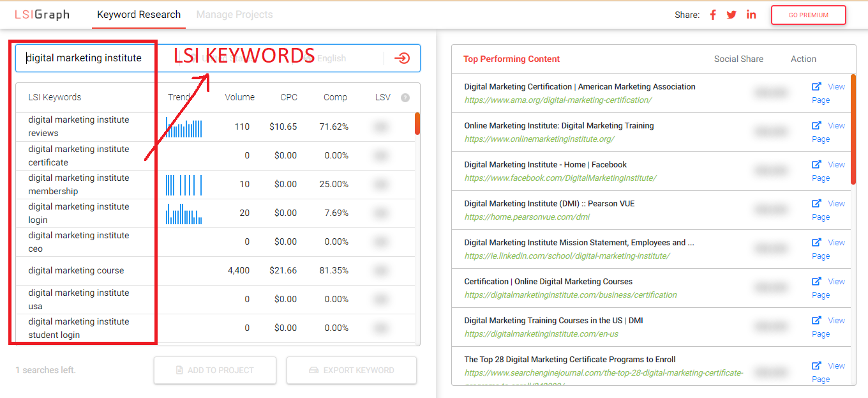Open external link icon for Pearson VUE result
This screenshot has height=398, width=868.
(816, 203)
